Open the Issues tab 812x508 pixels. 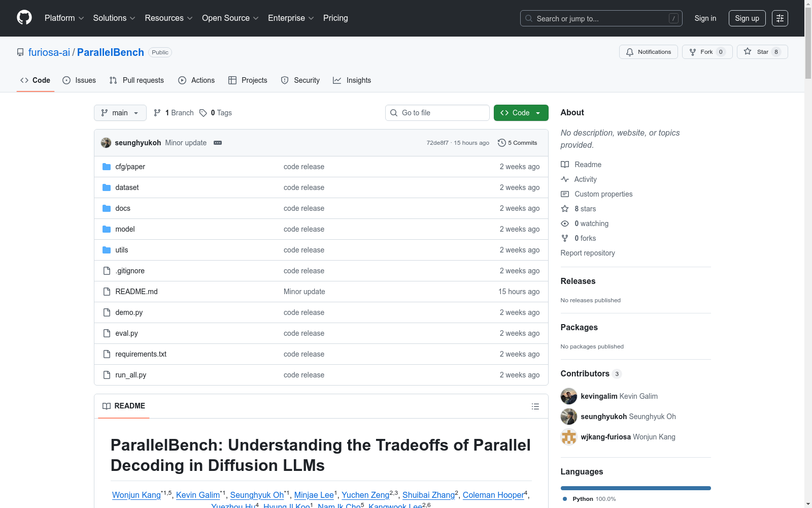(x=79, y=80)
